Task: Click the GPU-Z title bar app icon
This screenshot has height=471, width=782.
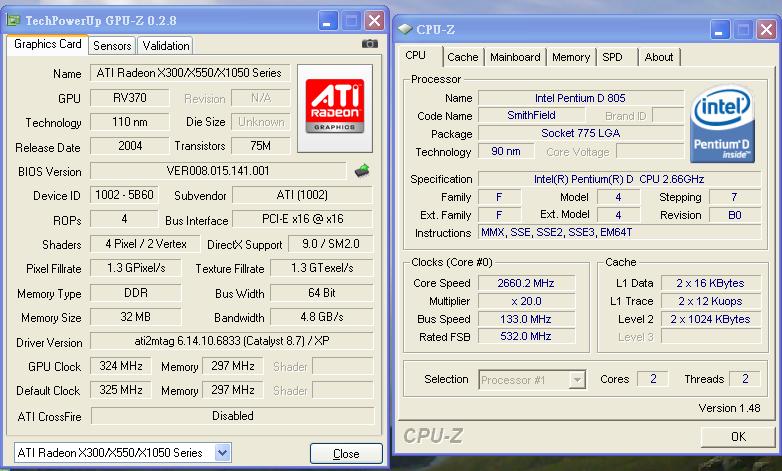Action: [13, 20]
